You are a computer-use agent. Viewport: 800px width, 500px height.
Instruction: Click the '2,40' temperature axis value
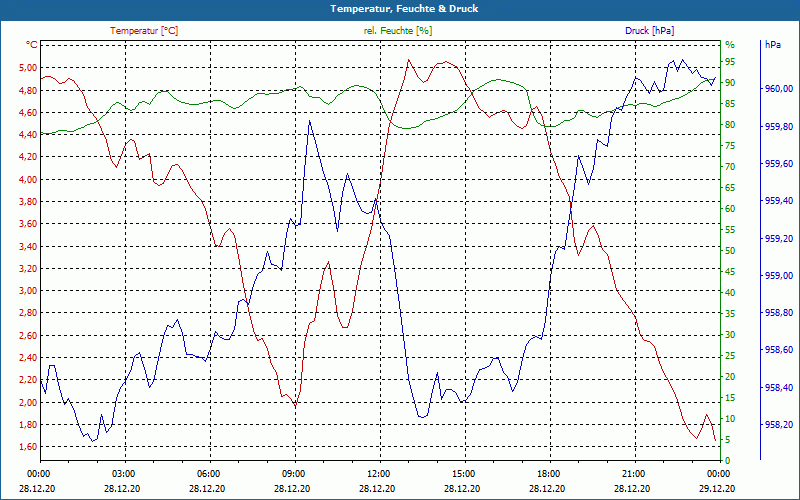click(29, 358)
